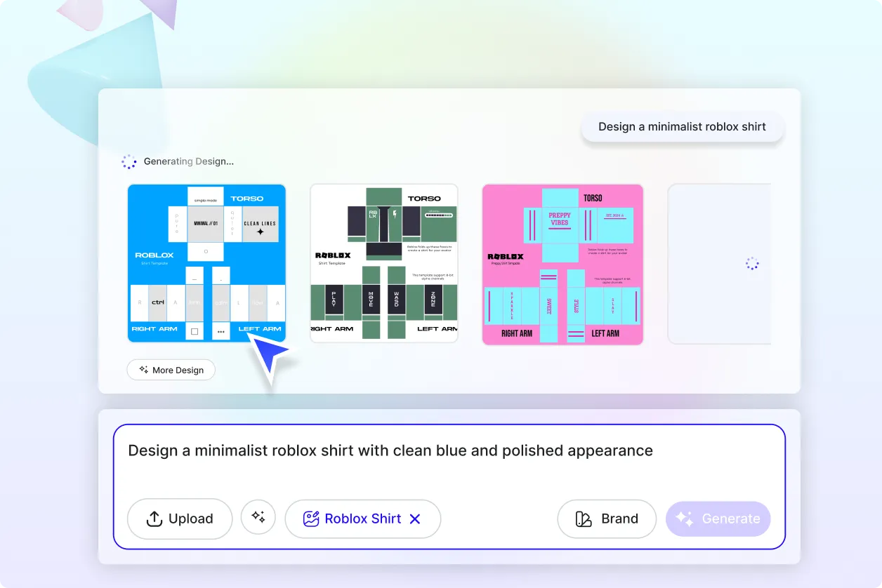The height and width of the screenshot is (588, 882).
Task: Open the Upload option
Action: tap(180, 519)
